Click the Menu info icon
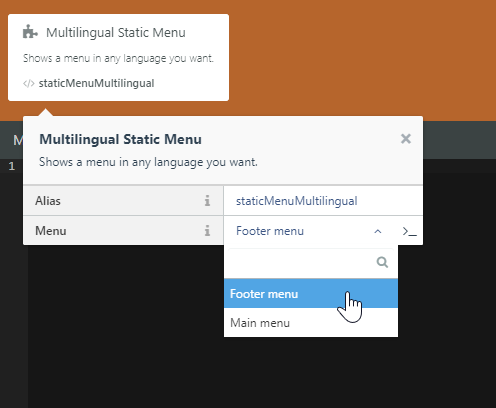This screenshot has width=496, height=408. click(207, 231)
